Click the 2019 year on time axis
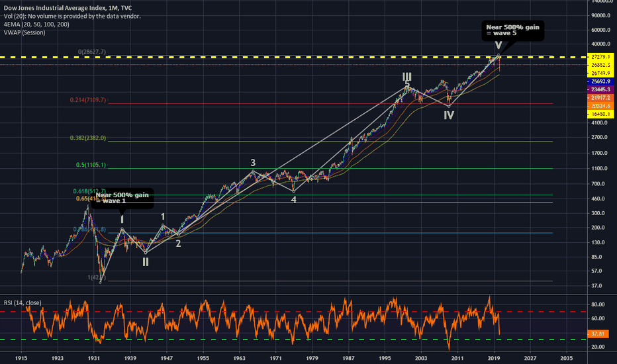Screen dimensions: 617x364 tap(494, 358)
